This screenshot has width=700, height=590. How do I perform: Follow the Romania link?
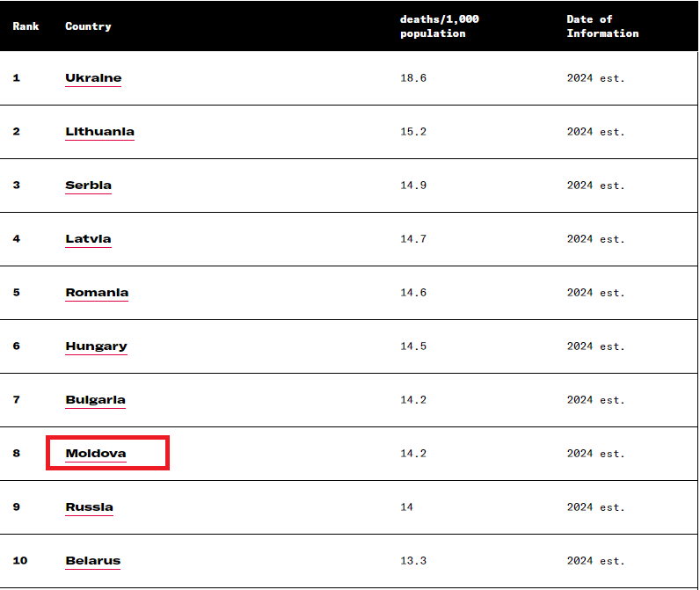tap(97, 293)
